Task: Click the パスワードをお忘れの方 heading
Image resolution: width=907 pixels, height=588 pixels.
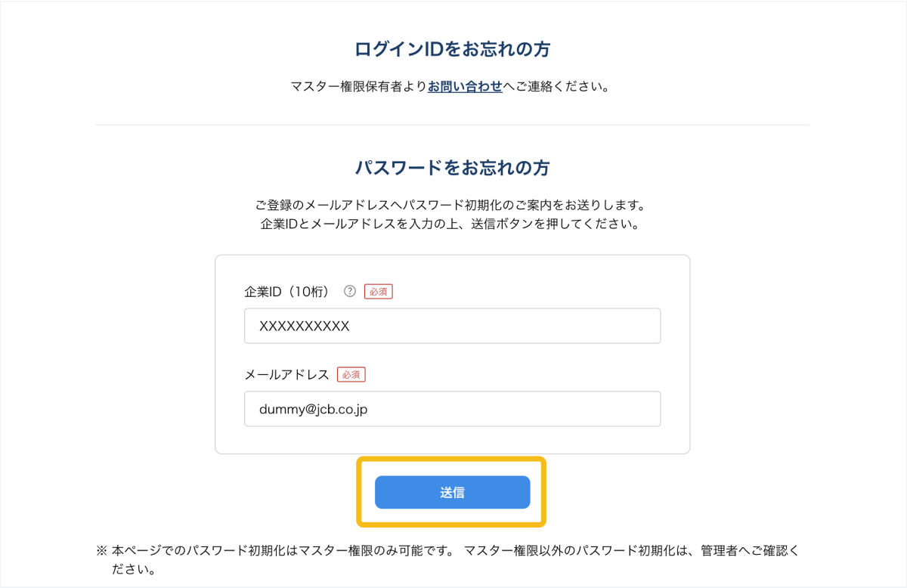Action: (452, 167)
